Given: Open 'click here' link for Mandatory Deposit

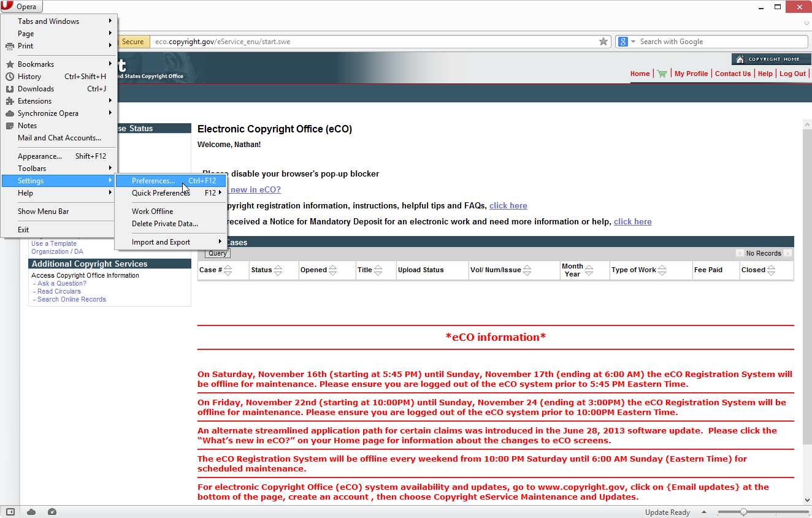Looking at the screenshot, I should point(633,222).
